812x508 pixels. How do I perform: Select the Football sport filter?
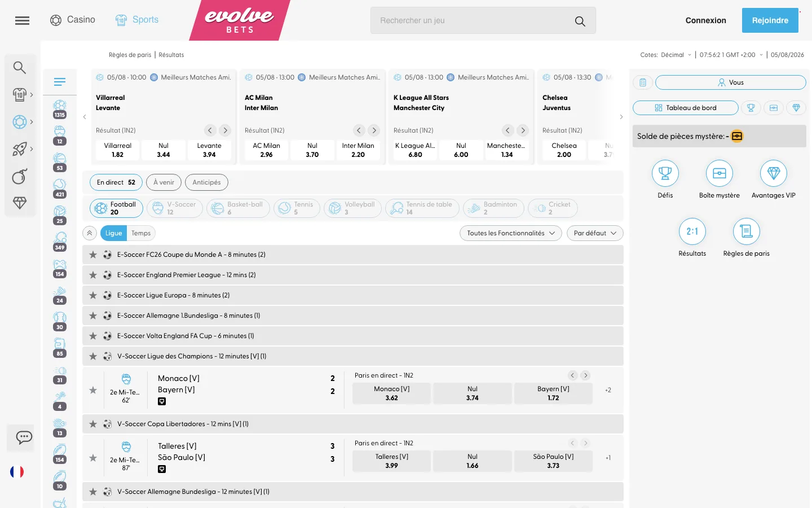116,208
